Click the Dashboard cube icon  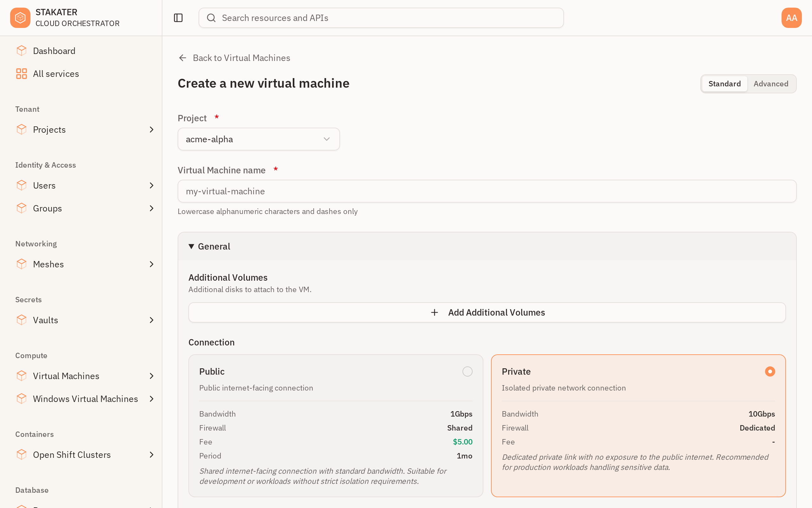click(x=22, y=51)
